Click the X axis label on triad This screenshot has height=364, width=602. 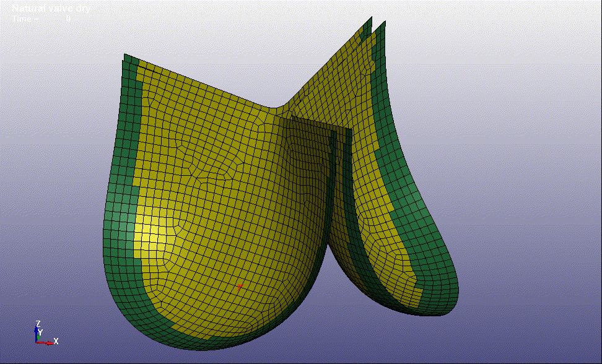[56, 341]
